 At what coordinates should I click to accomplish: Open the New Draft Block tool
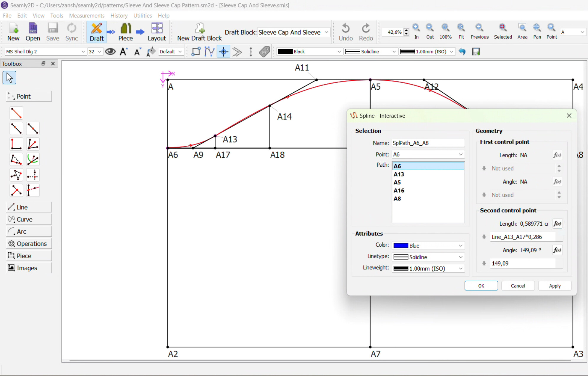(x=199, y=32)
